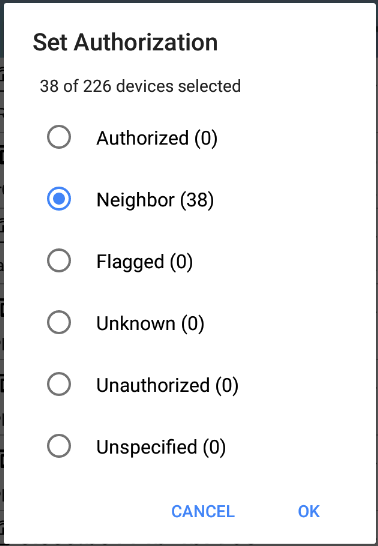The image size is (378, 546).
Task: Choose the Neighbor radio circle
Action: click(x=59, y=199)
